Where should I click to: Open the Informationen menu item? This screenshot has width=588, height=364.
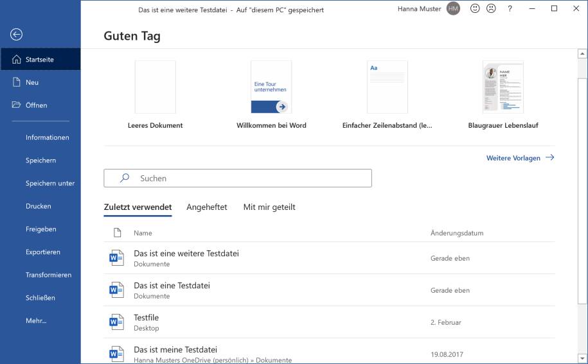tap(48, 137)
